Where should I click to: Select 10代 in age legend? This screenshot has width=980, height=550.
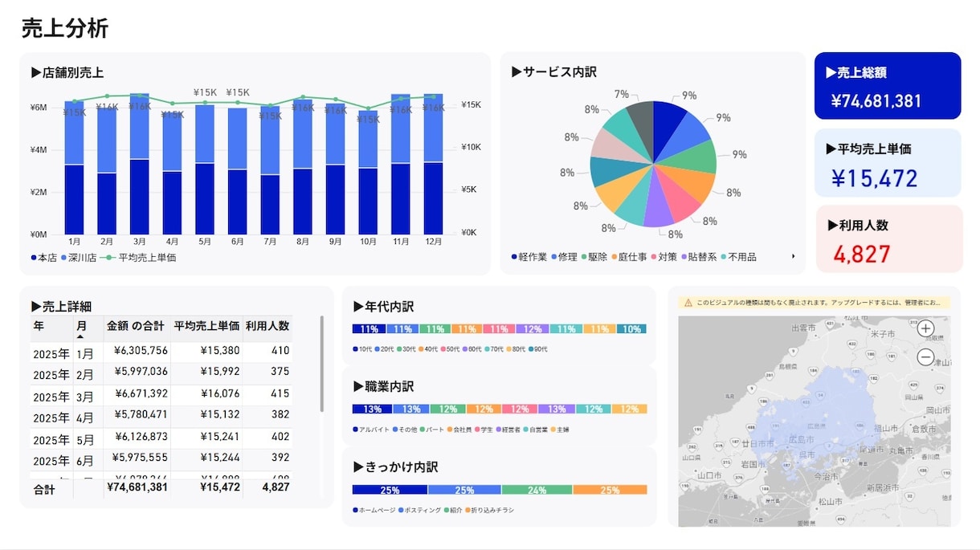(x=363, y=349)
